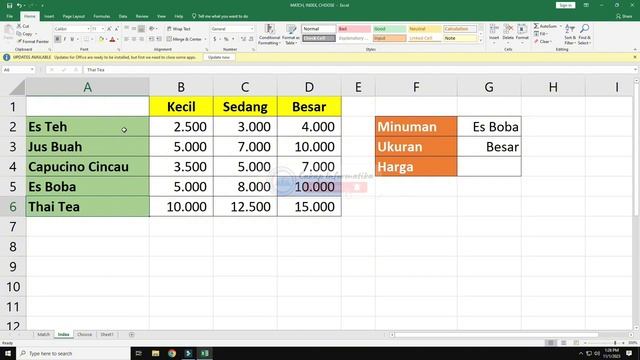Add a new sheet with plus icon

click(x=131, y=334)
